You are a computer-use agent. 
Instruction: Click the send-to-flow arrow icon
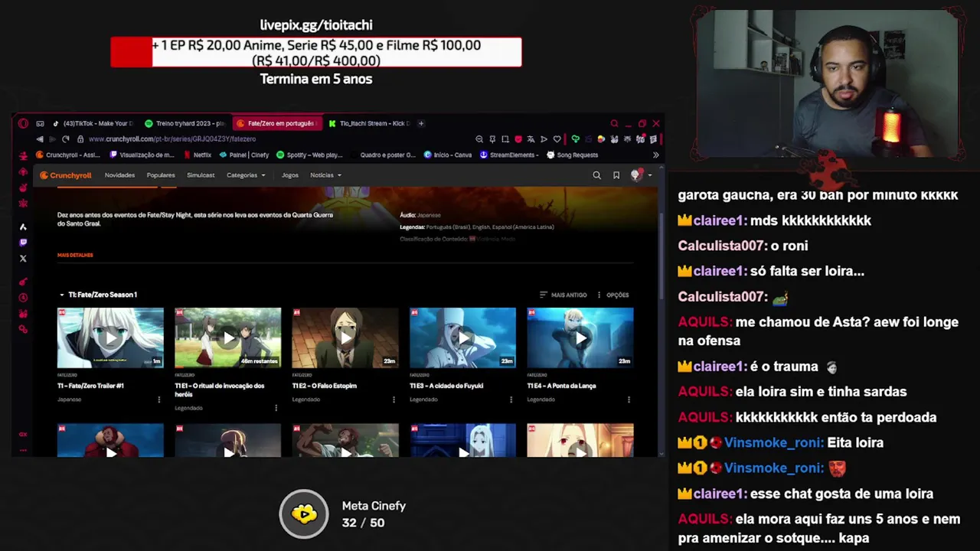coord(544,139)
